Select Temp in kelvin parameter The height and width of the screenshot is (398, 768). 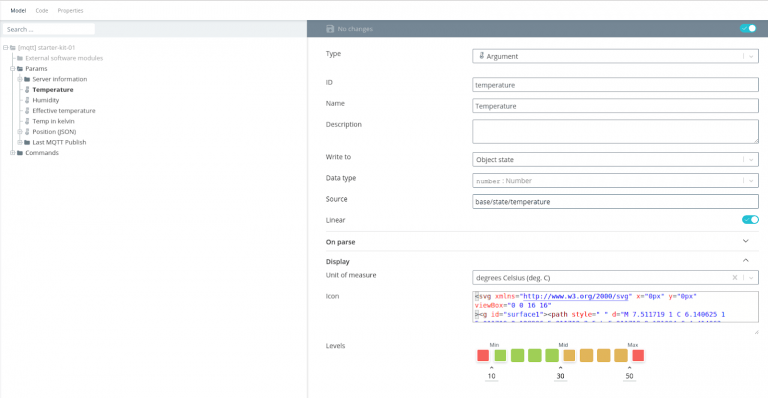[53, 121]
